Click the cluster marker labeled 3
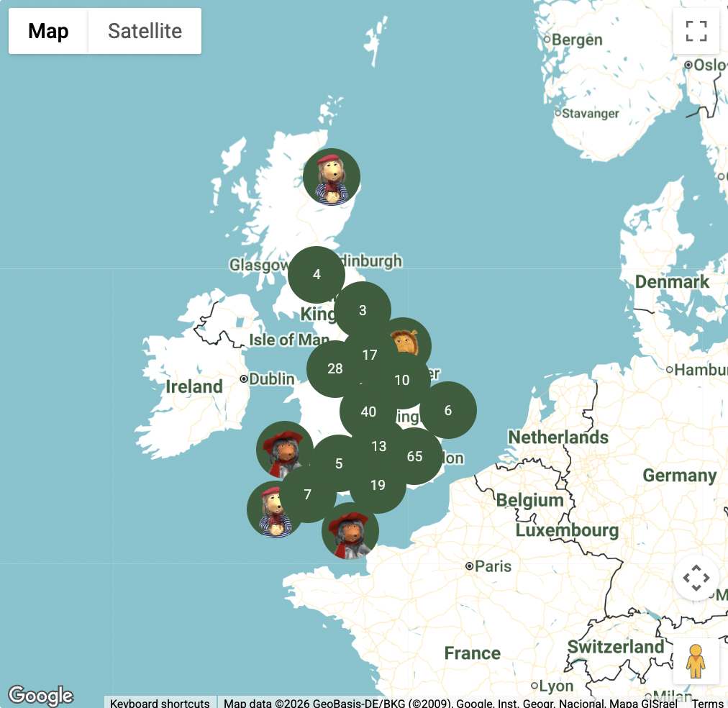728x708 pixels. pos(363,310)
